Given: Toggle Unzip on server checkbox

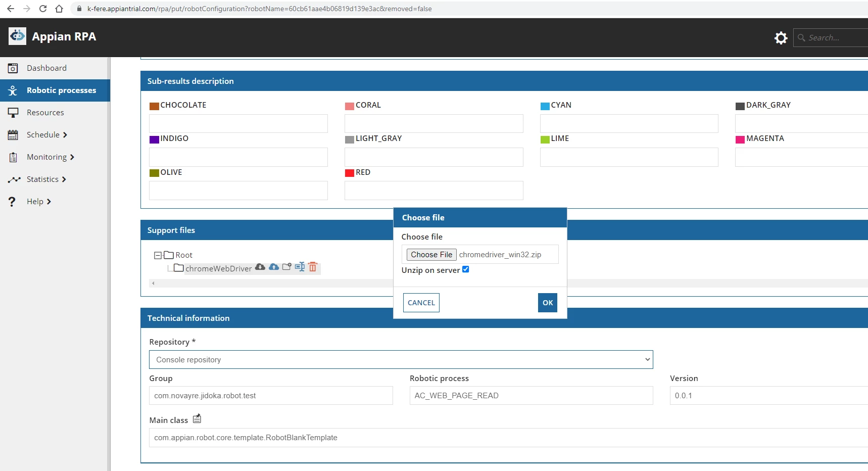Looking at the screenshot, I should [x=466, y=269].
